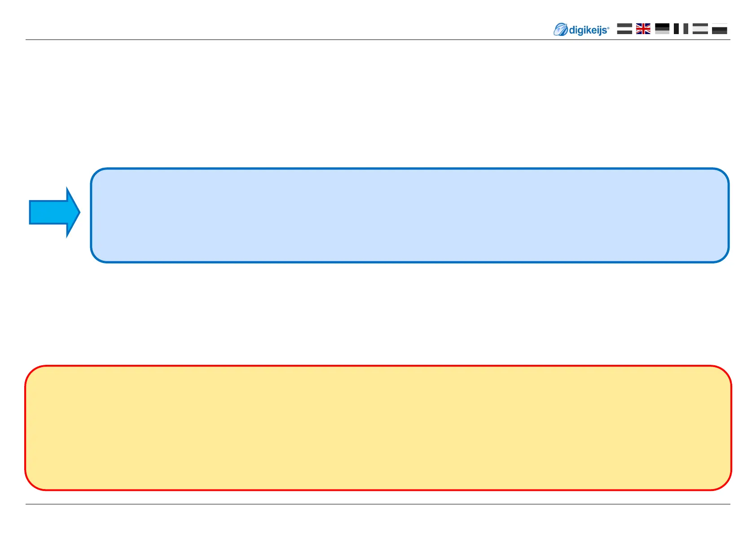Select the greyed flag left of the UK flag
Image resolution: width=756 pixels, height=534 pixels.
[624, 29]
